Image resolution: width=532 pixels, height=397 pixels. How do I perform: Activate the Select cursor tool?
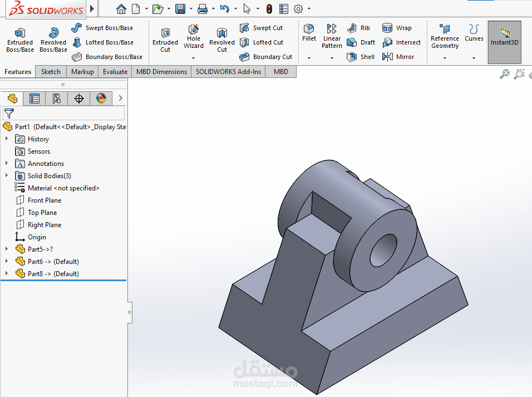pos(247,9)
